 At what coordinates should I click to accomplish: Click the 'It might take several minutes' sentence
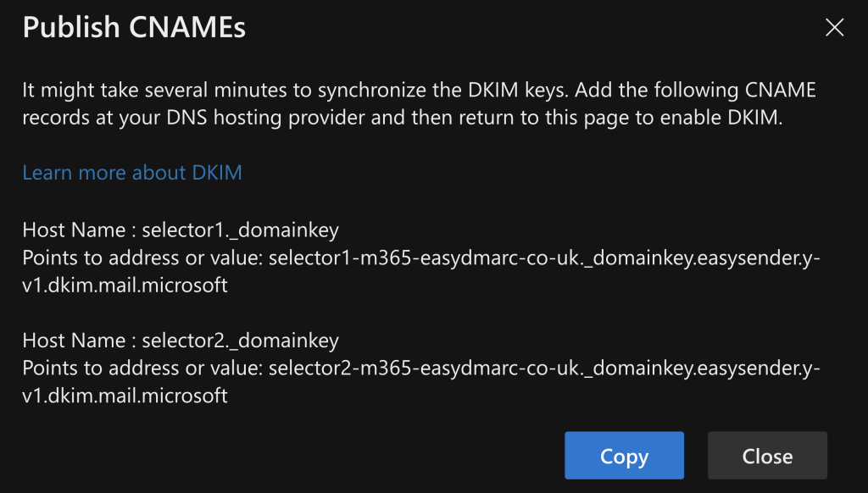click(170, 90)
